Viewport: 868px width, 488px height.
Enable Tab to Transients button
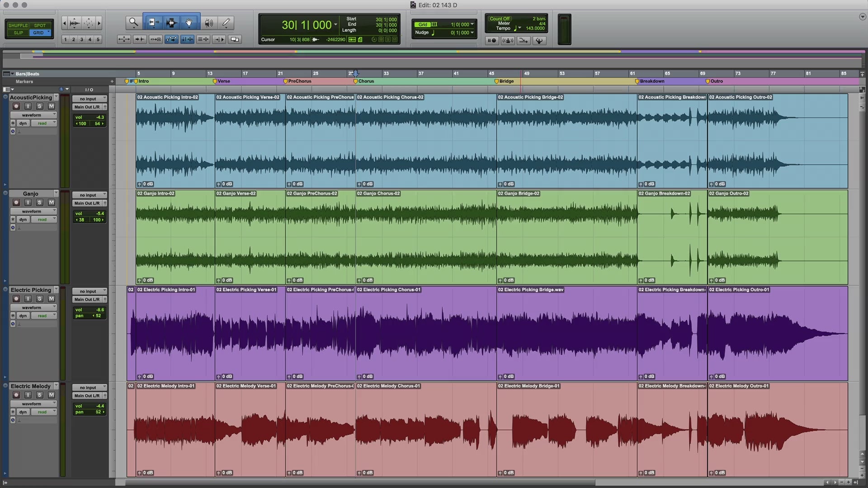[x=139, y=39]
